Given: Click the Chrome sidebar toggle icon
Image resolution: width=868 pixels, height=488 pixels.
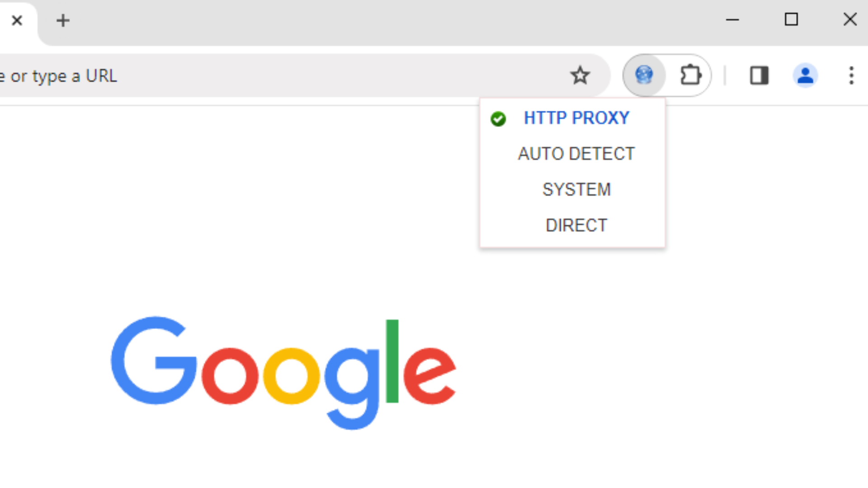Looking at the screenshot, I should tap(759, 75).
